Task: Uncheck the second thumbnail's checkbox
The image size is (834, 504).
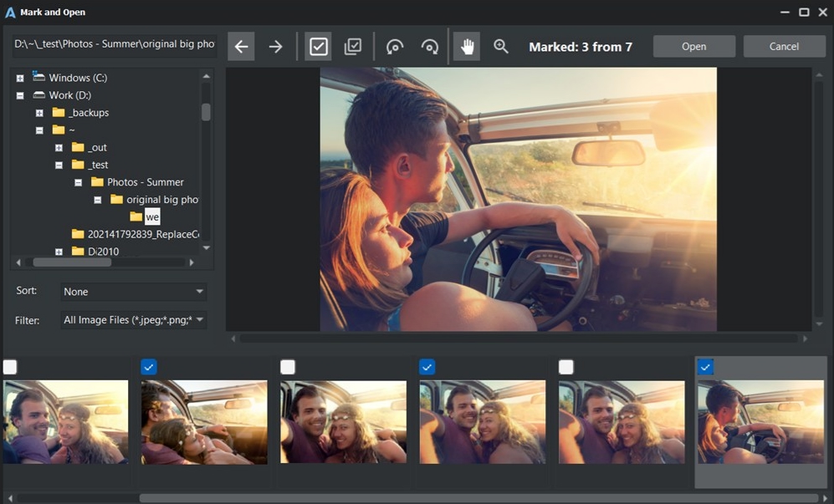Action: (149, 367)
